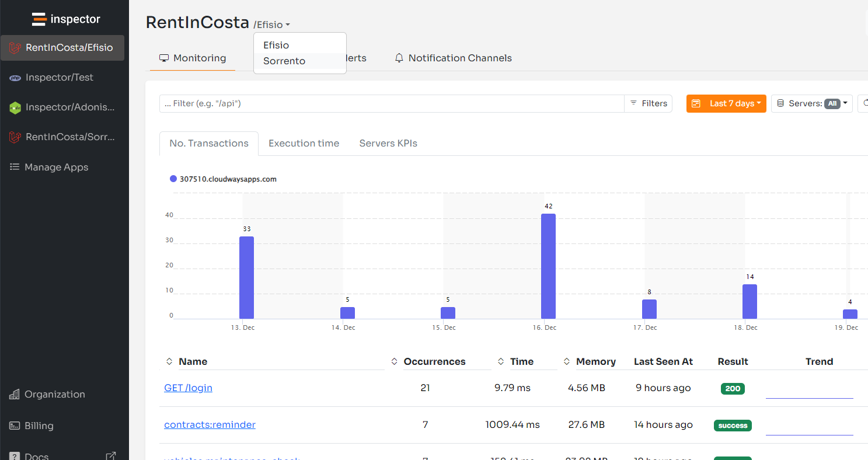The height and width of the screenshot is (460, 868).
Task: Click the Filters button
Action: 648,103
